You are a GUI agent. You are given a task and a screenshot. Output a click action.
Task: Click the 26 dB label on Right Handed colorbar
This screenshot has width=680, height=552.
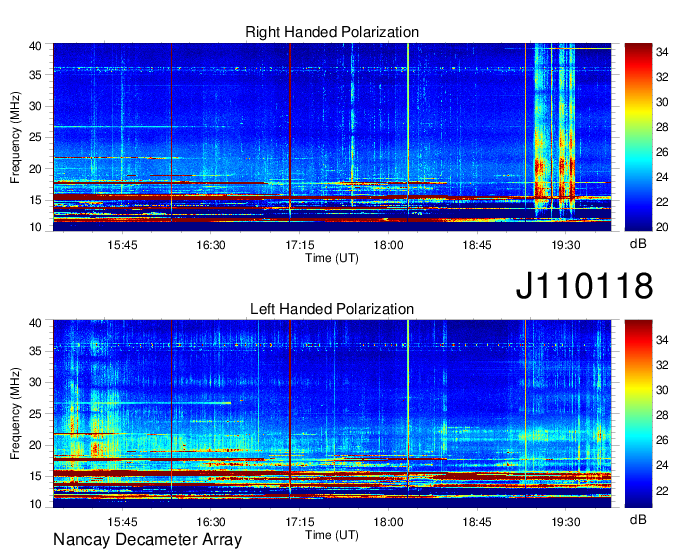tap(662, 152)
